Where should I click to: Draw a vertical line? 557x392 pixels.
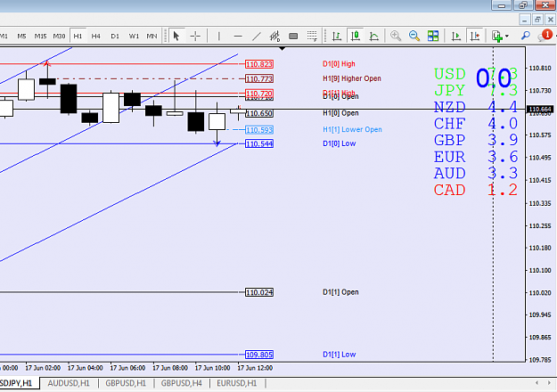point(219,36)
